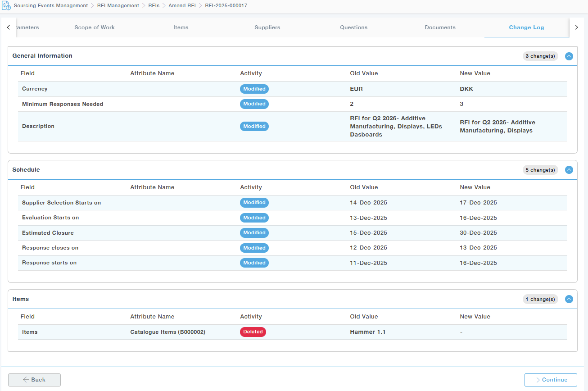The width and height of the screenshot is (588, 391).
Task: Click the Amend RFI breadcrumb
Action: coord(182,6)
